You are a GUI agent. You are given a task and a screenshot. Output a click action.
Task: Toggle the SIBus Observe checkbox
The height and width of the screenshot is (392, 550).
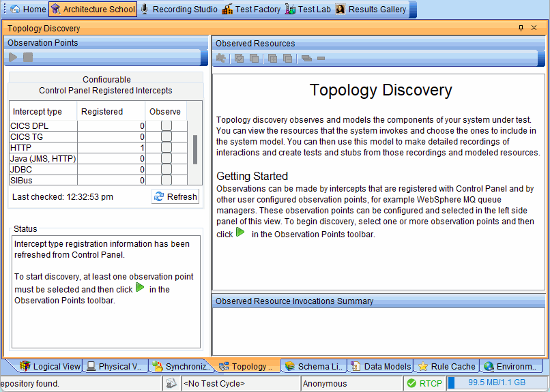[167, 180]
